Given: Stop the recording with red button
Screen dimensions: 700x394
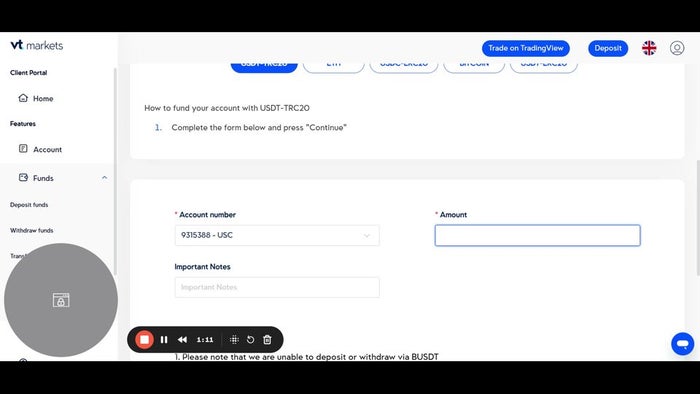Looking at the screenshot, I should (144, 340).
